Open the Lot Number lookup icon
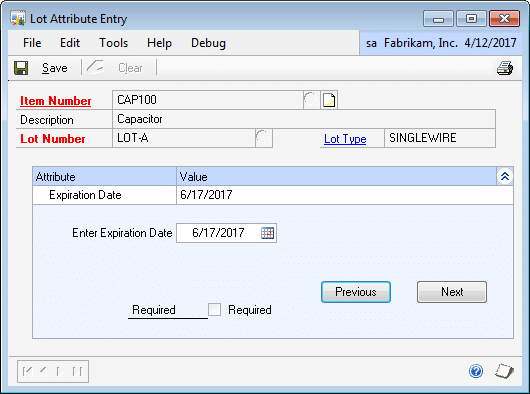Image resolution: width=530 pixels, height=394 pixels. click(x=263, y=138)
